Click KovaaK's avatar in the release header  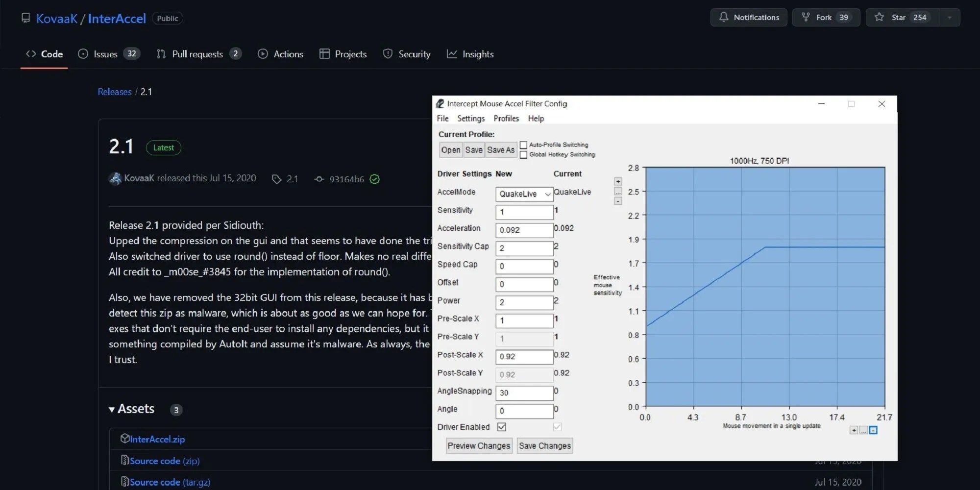pyautogui.click(x=115, y=178)
